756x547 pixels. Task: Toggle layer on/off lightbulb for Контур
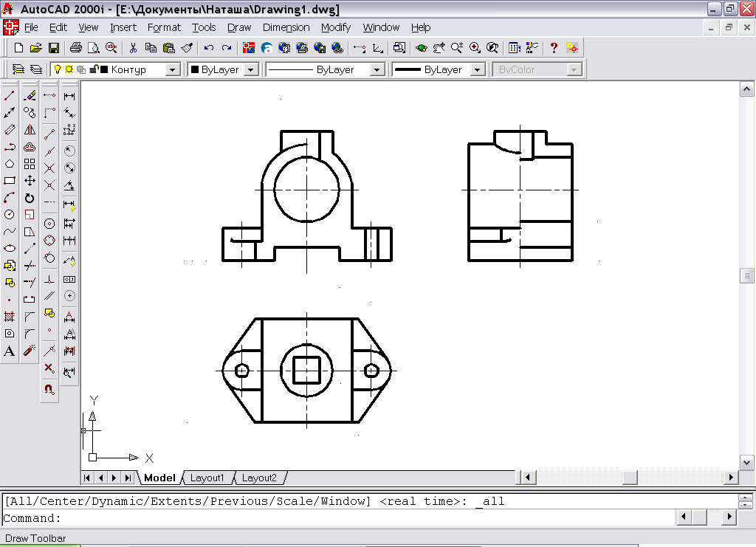point(58,69)
